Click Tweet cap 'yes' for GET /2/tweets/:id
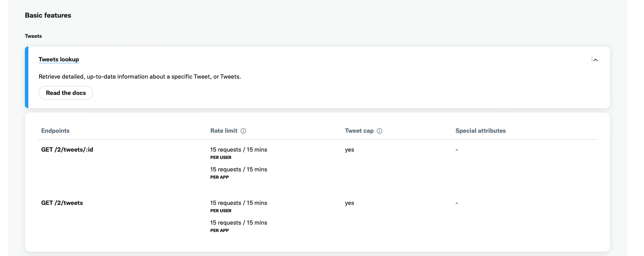This screenshot has width=644, height=256. pos(349,150)
